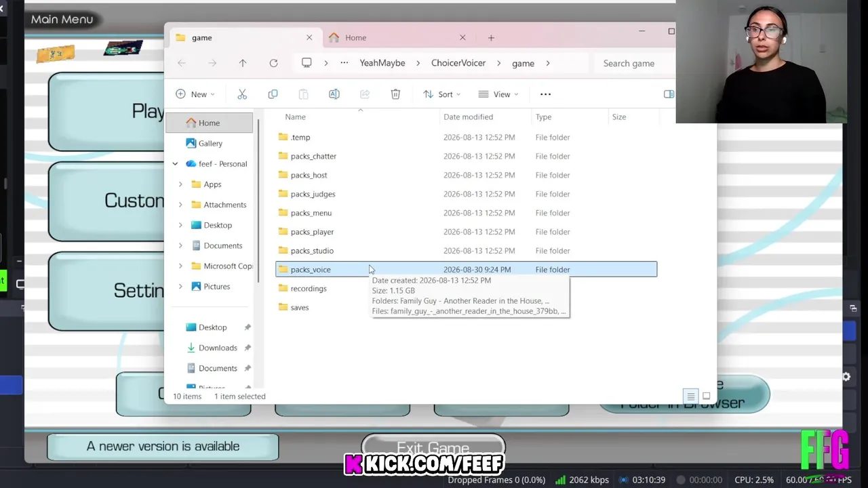Viewport: 868px width, 488px height.
Task: Open Downloads in quick access
Action: tap(217, 348)
